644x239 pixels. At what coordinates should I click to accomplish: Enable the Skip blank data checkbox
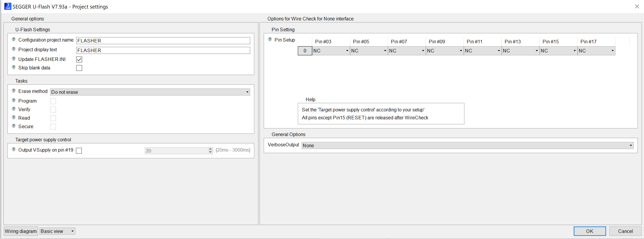point(79,68)
